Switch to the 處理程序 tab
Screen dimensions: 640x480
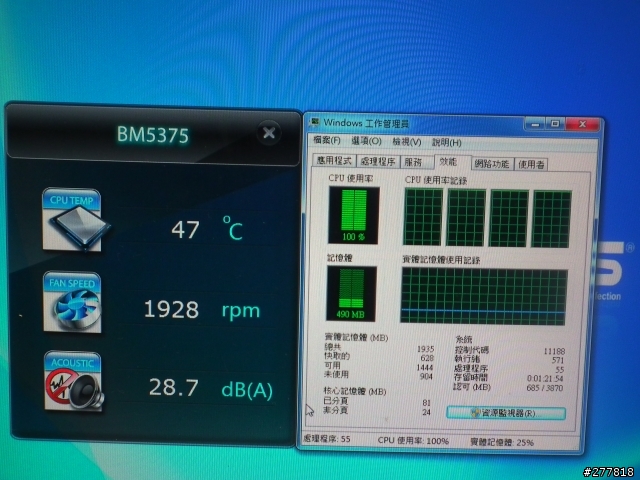(x=378, y=161)
